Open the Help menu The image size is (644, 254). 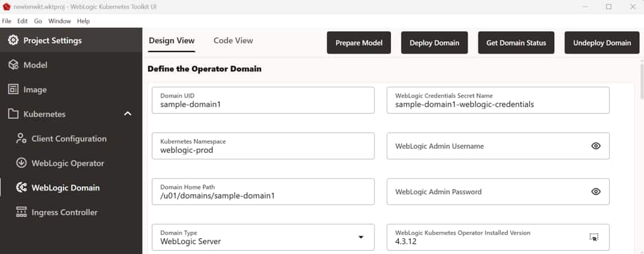click(83, 21)
